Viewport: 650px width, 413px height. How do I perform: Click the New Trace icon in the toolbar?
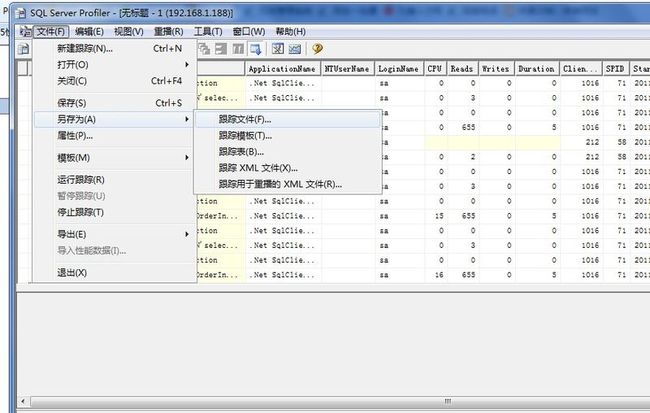pyautogui.click(x=23, y=49)
